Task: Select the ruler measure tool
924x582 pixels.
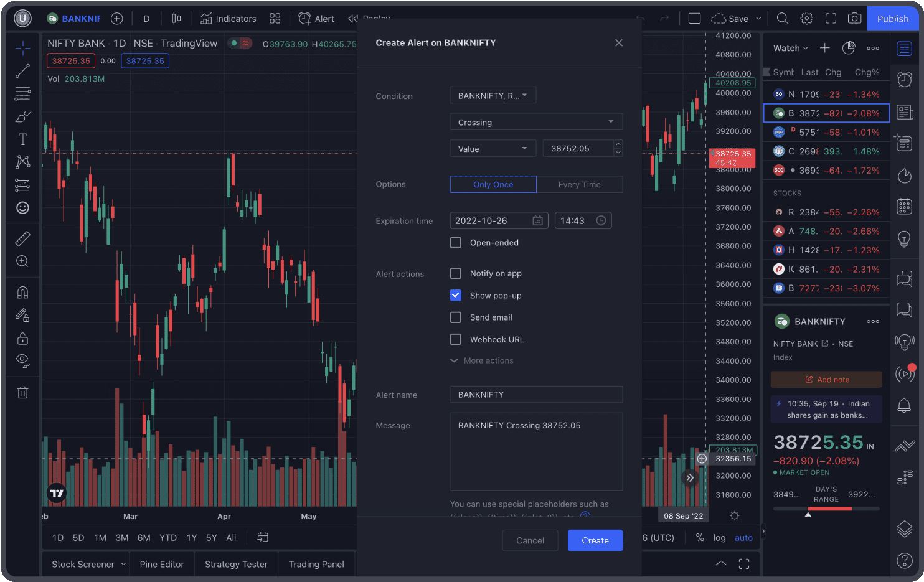Action: point(23,238)
